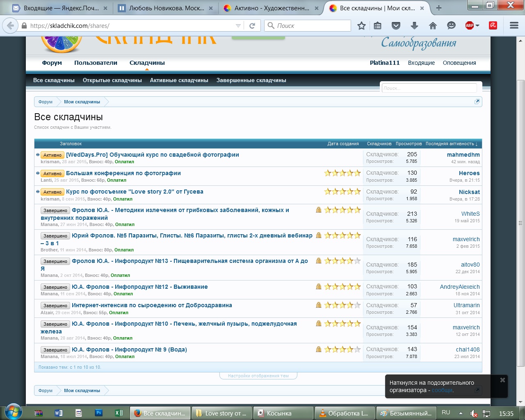Screen dimensions: 525x420
Task: Reload the page with refresh icon
Action: tap(252, 25)
